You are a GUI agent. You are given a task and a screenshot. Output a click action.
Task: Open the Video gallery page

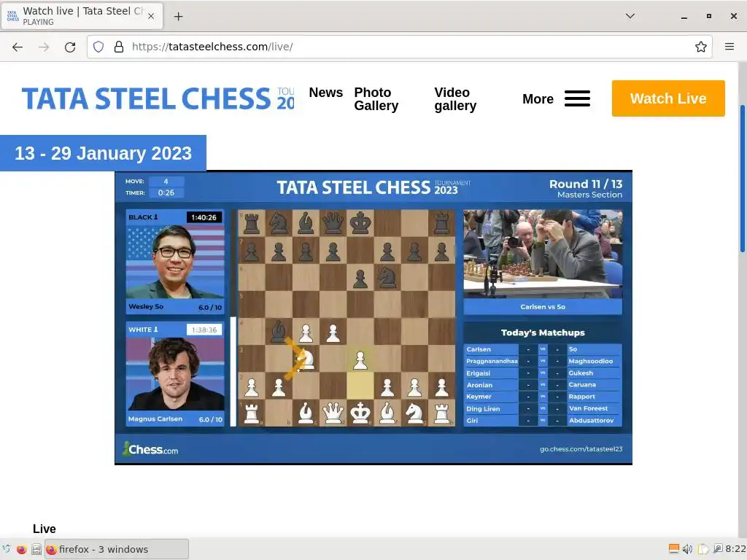click(455, 99)
